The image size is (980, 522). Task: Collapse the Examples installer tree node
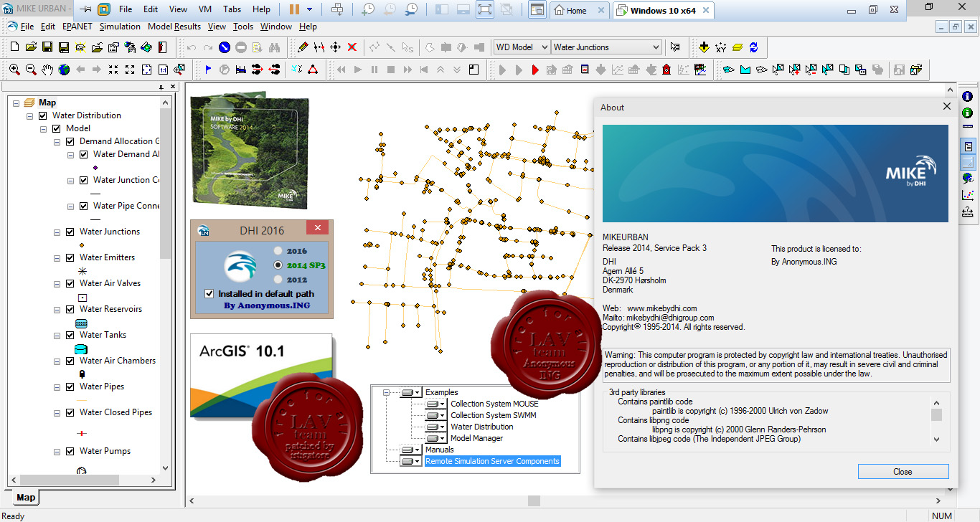387,392
